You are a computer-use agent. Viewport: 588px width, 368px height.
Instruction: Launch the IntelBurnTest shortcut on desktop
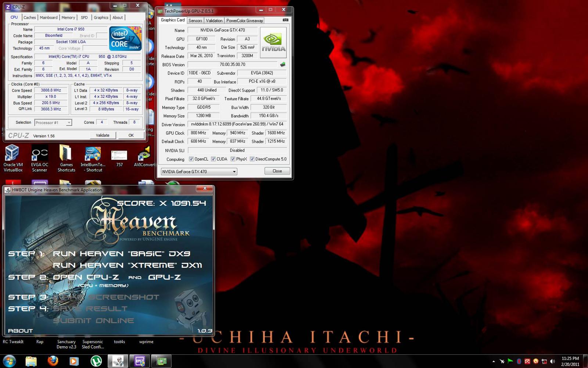click(93, 158)
